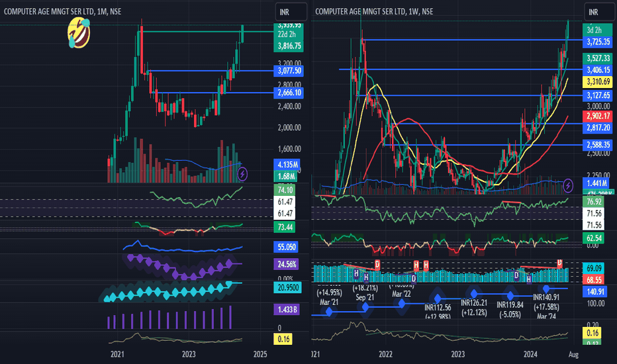The image size is (617, 364).
Task: Click the rightmost red D marker on the 1W chart
Action: tap(559, 263)
